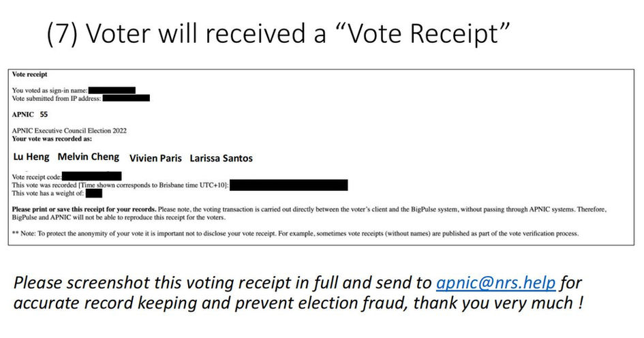Select candidate name Lu Heng

point(31,157)
